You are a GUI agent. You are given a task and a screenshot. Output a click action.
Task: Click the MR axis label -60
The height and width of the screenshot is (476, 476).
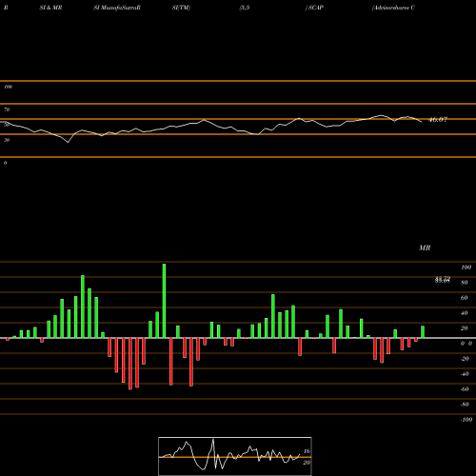(x=465, y=389)
